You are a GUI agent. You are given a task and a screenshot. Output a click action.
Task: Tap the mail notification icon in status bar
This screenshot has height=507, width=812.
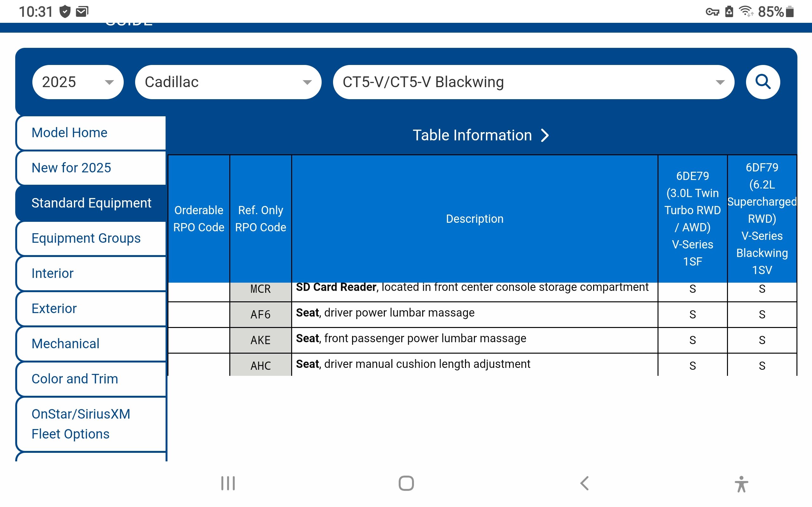click(x=82, y=12)
